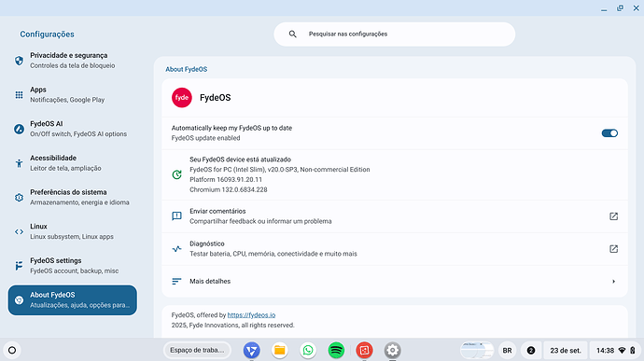Open the FydeOS AI settings section
This screenshot has height=361, width=644.
72,129
